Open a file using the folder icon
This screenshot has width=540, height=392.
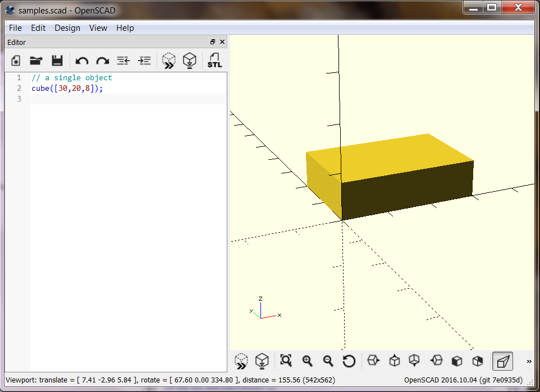[x=36, y=61]
